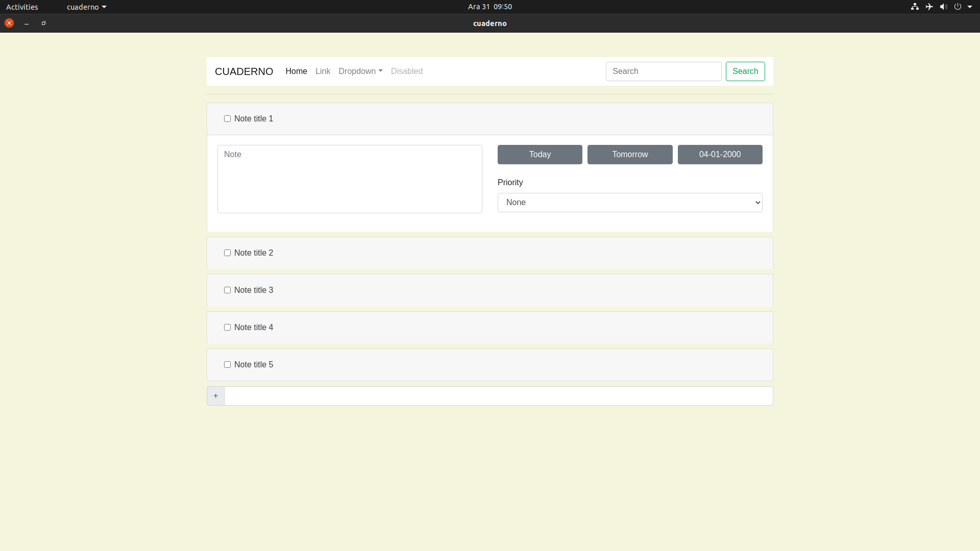
Task: Set the due date with the Tomorrow button
Action: 629,155
